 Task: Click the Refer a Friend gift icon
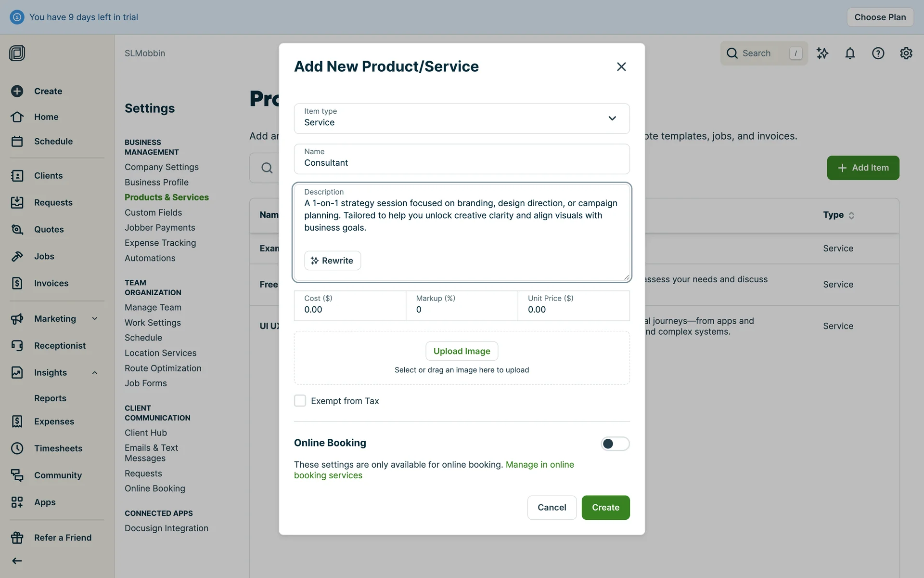tap(17, 538)
